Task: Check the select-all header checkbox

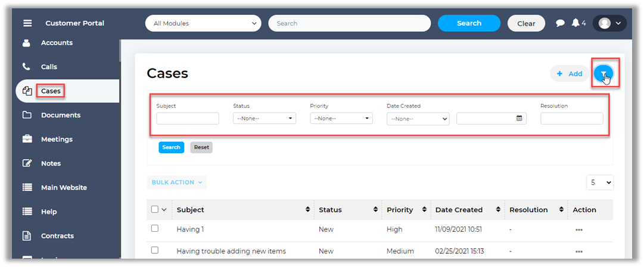Action: [155, 209]
